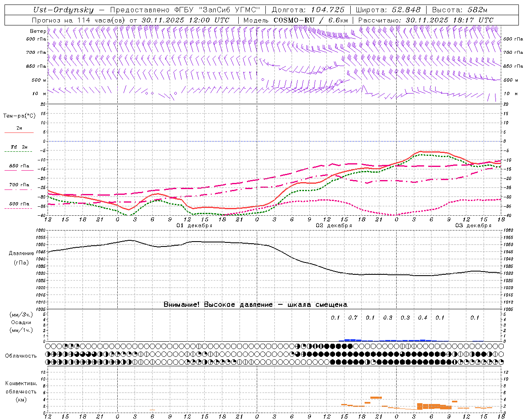Click the Ветер panel label
Image resolution: width=525 pixels, height=420 pixels.
click(38, 31)
